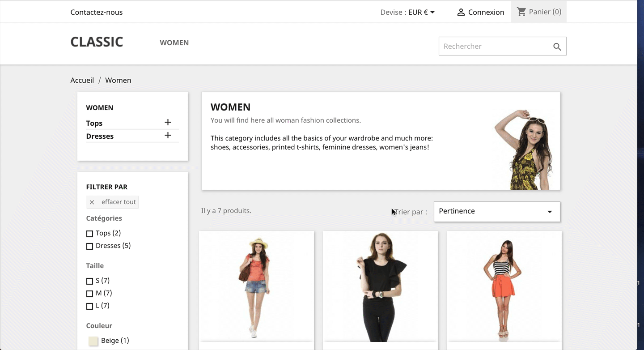This screenshot has width=644, height=350.
Task: Open the WOMEN navigation menu
Action: pos(174,43)
